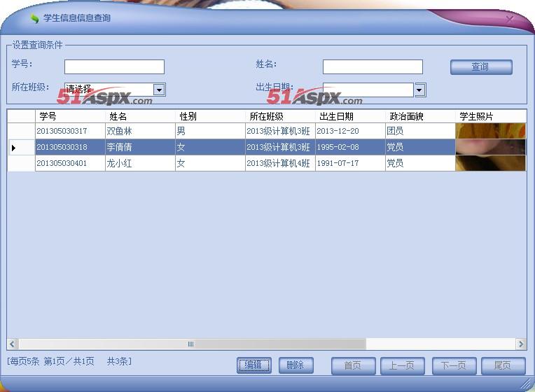Click the horizontal scrollbar left arrow

click(13, 344)
